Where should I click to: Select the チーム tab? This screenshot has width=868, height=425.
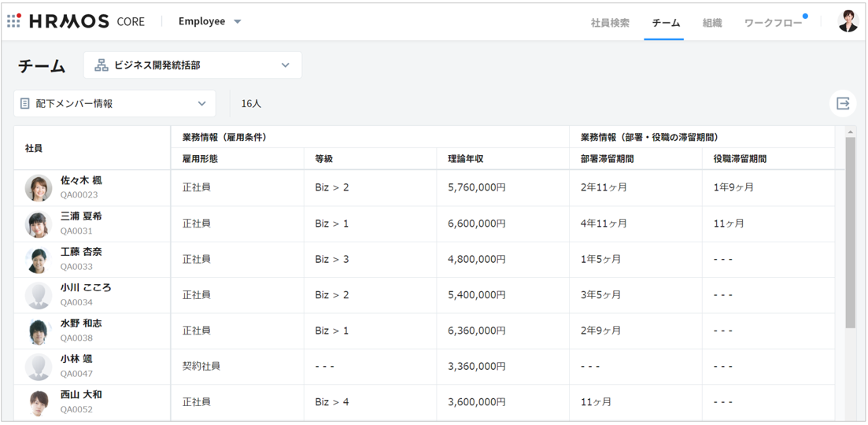(x=666, y=23)
